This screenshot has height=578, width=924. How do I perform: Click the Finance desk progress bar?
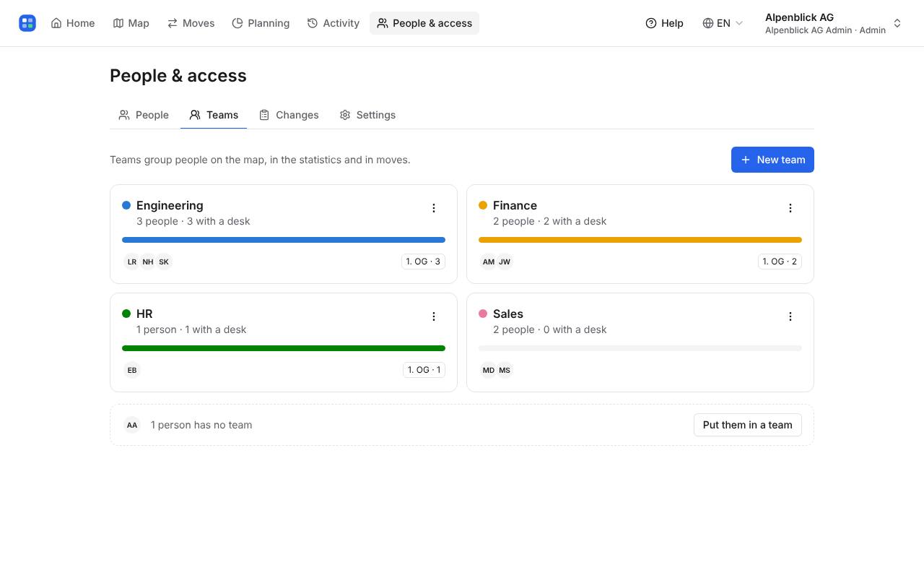(640, 240)
